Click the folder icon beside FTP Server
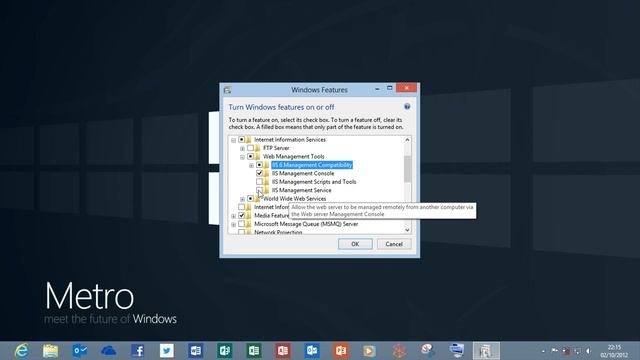640x360 pixels. pyautogui.click(x=257, y=148)
